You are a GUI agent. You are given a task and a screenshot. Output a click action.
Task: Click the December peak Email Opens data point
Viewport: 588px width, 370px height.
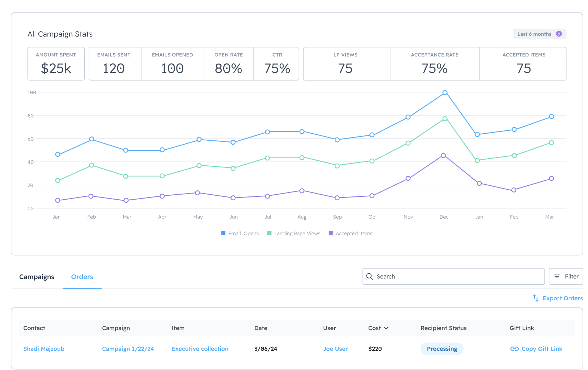click(445, 92)
